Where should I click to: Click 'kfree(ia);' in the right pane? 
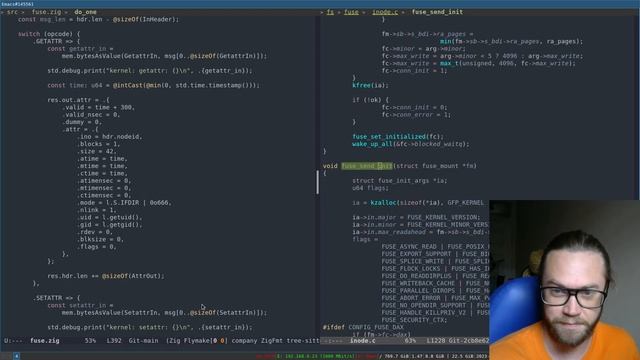pyautogui.click(x=370, y=85)
